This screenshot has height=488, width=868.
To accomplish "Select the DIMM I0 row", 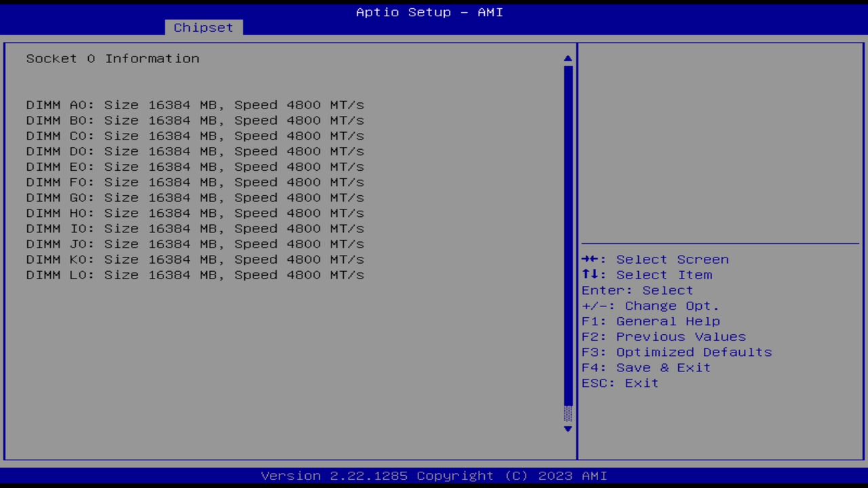I will (195, 229).
